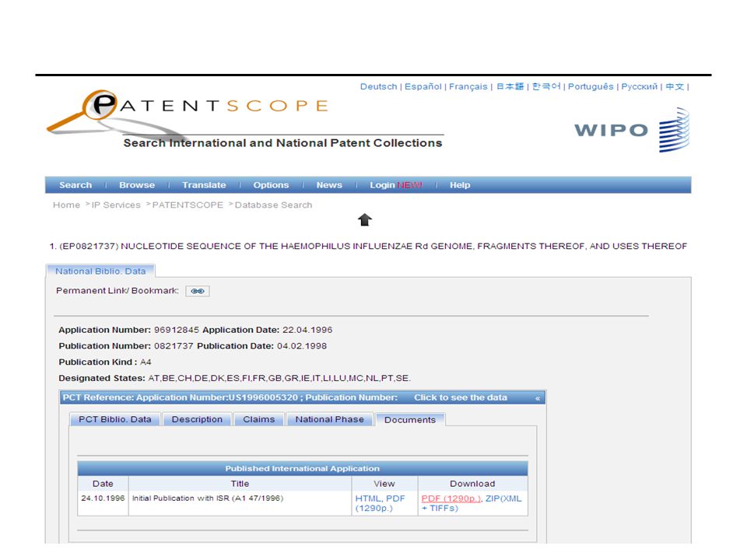
Task: Open the Options menu
Action: click(271, 185)
